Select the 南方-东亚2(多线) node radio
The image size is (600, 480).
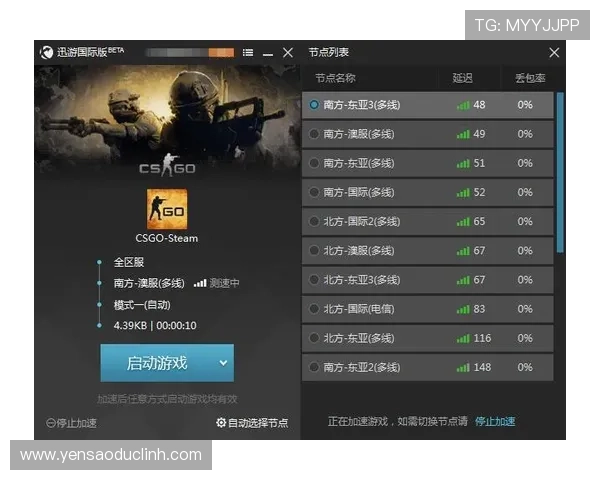pyautogui.click(x=314, y=367)
